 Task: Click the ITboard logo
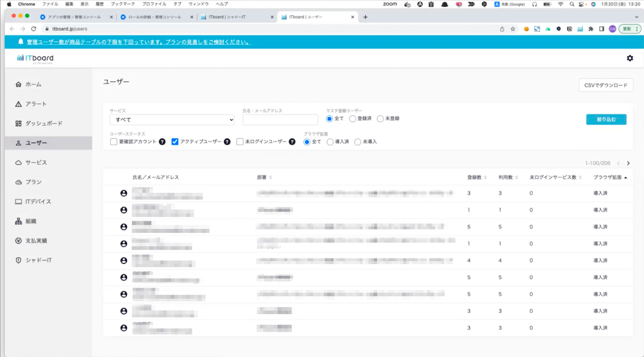[x=35, y=58]
